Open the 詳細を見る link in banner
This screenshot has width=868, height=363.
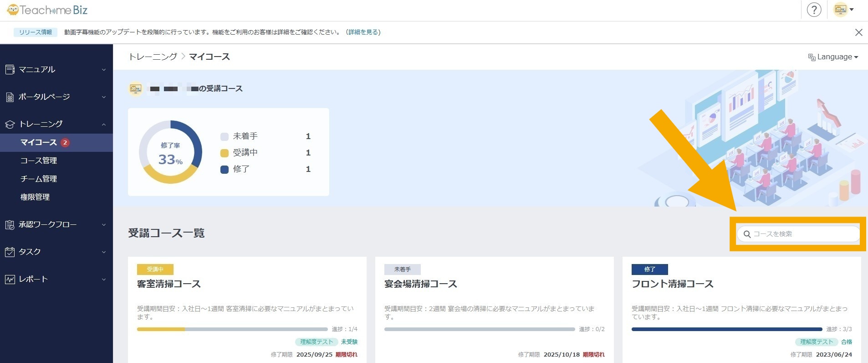[363, 32]
